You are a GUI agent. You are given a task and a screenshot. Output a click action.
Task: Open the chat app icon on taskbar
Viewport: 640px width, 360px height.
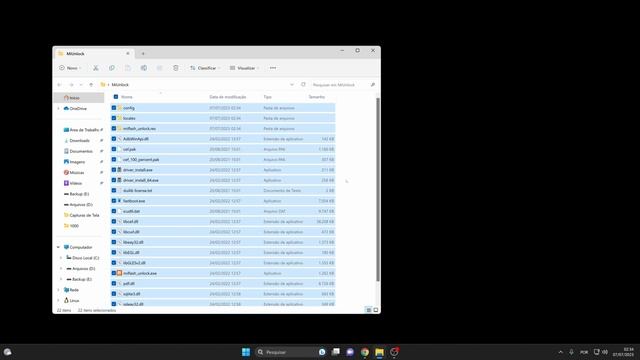tap(350, 352)
